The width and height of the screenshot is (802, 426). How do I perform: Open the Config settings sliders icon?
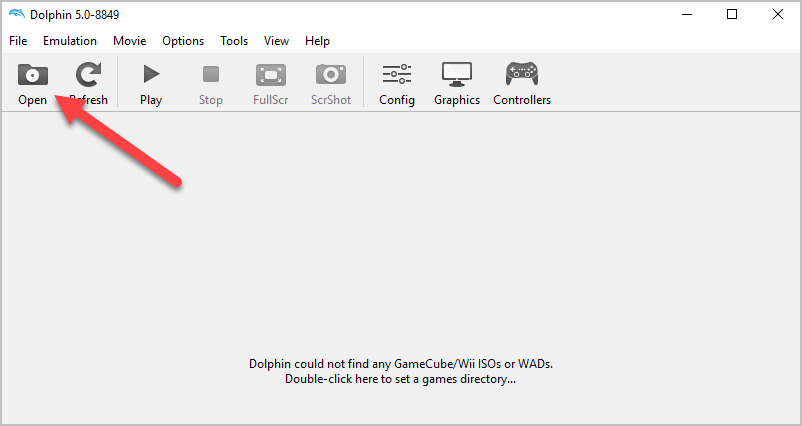(397, 75)
